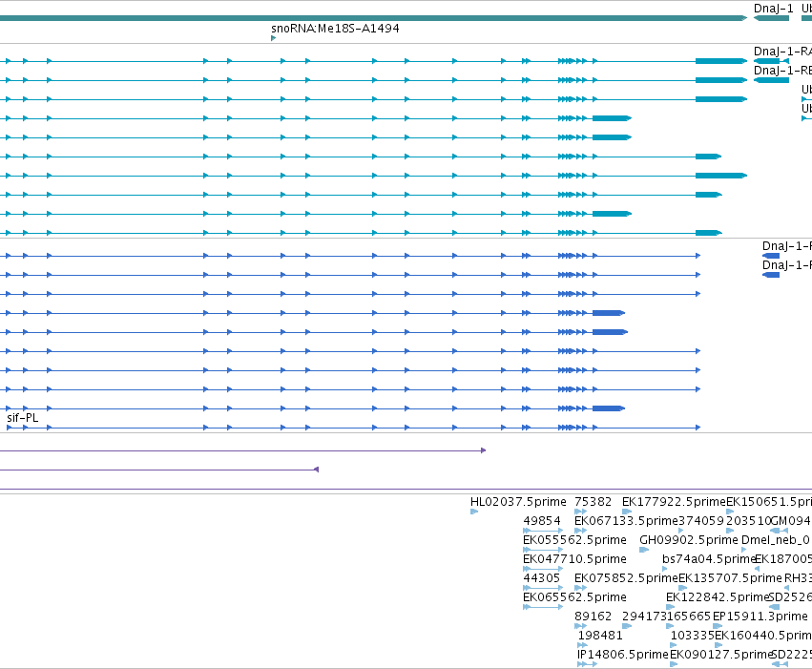Screen dimensions: 812x669
Task: Click the DnaJ-1 gene label
Action: (773, 9)
